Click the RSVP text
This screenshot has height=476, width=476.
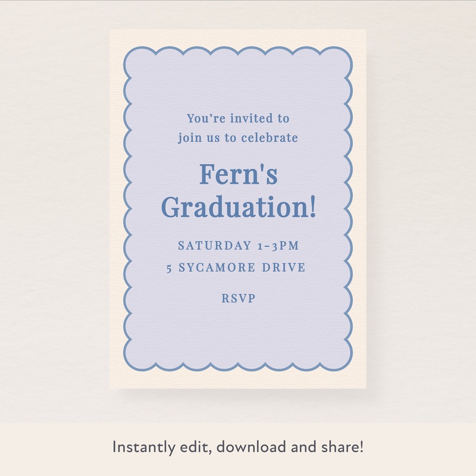tap(238, 299)
